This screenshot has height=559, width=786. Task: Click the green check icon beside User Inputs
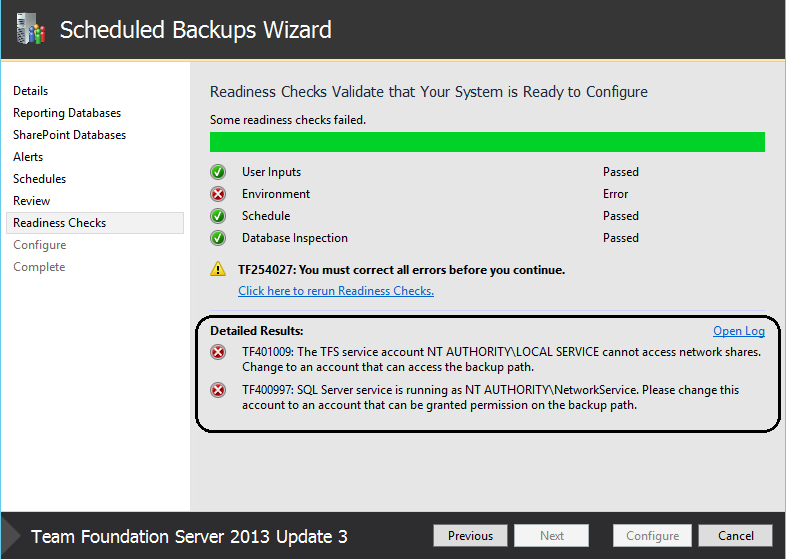[x=218, y=172]
